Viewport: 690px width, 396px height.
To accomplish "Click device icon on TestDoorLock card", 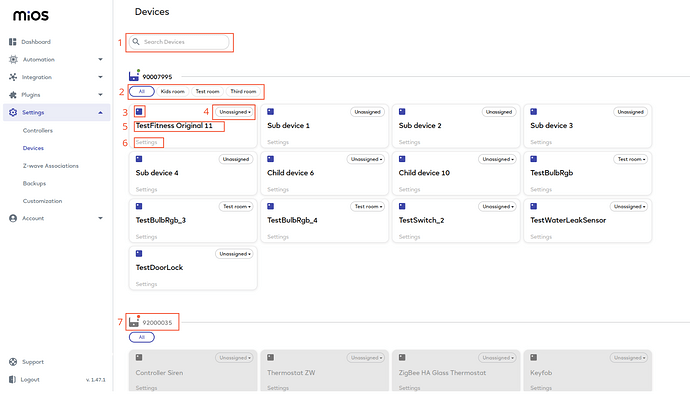I will (x=139, y=253).
